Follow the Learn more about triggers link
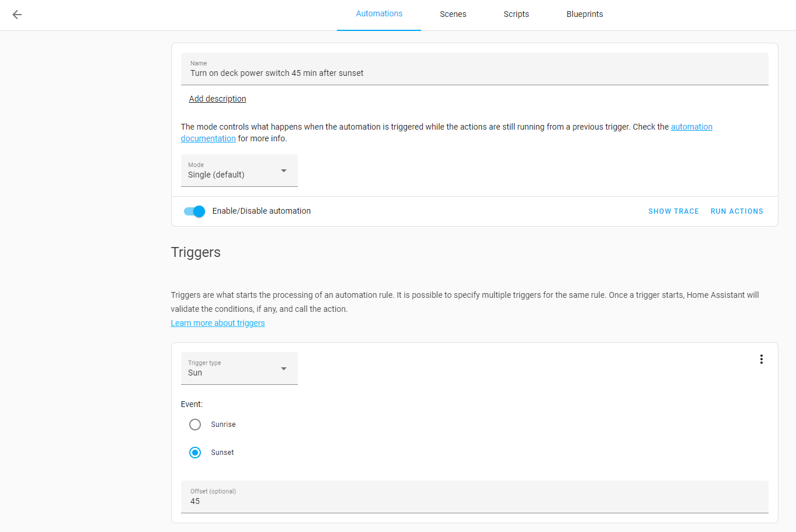 pyautogui.click(x=218, y=323)
